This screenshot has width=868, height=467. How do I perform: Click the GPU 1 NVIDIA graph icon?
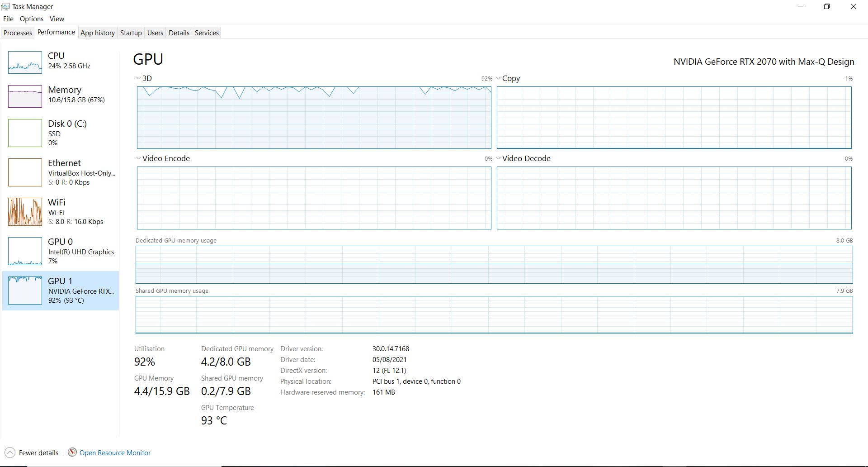click(x=25, y=291)
